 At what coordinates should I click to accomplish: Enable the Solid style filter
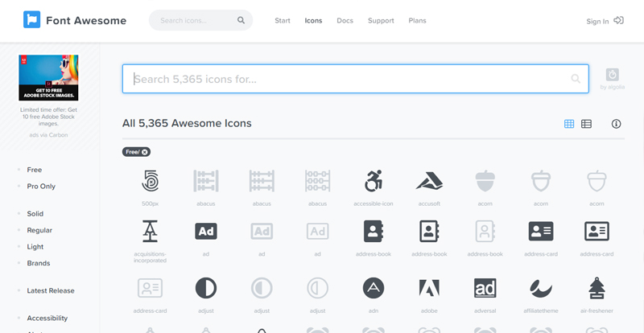[35, 214]
